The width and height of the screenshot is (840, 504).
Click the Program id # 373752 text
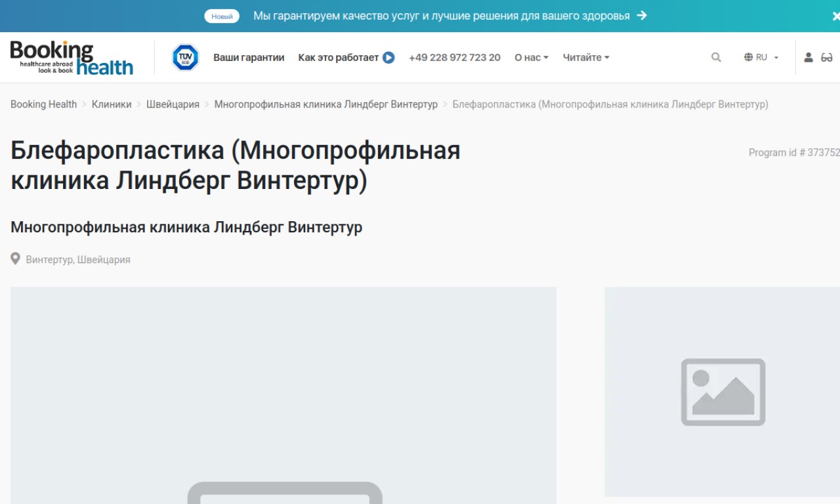coord(794,152)
